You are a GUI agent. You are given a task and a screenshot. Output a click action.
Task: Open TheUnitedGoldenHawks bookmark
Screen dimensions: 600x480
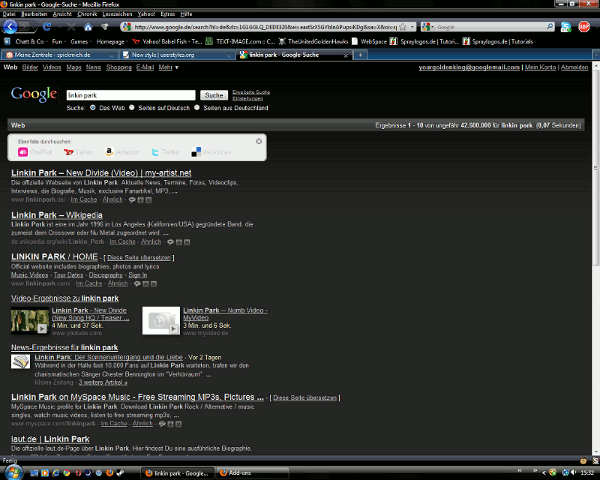click(313, 41)
